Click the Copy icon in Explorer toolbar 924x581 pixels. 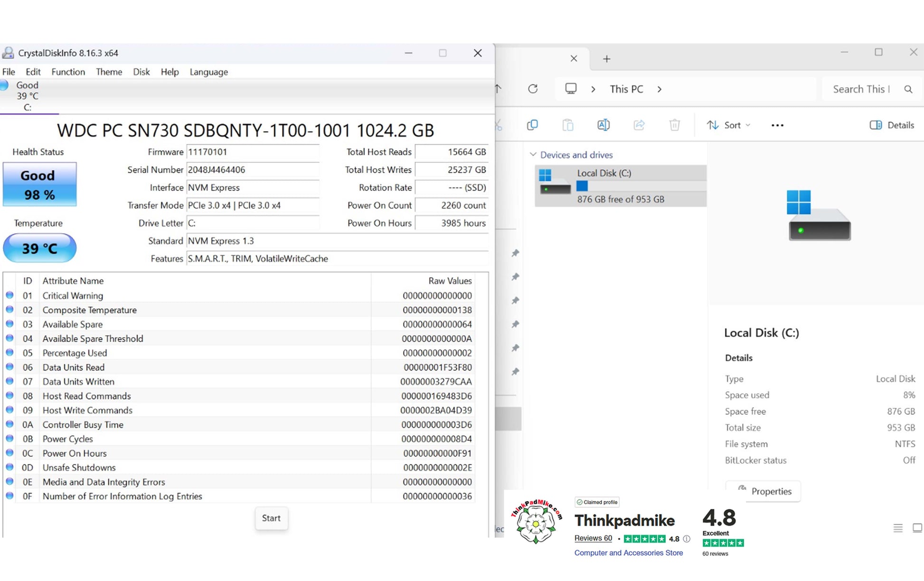tap(532, 125)
